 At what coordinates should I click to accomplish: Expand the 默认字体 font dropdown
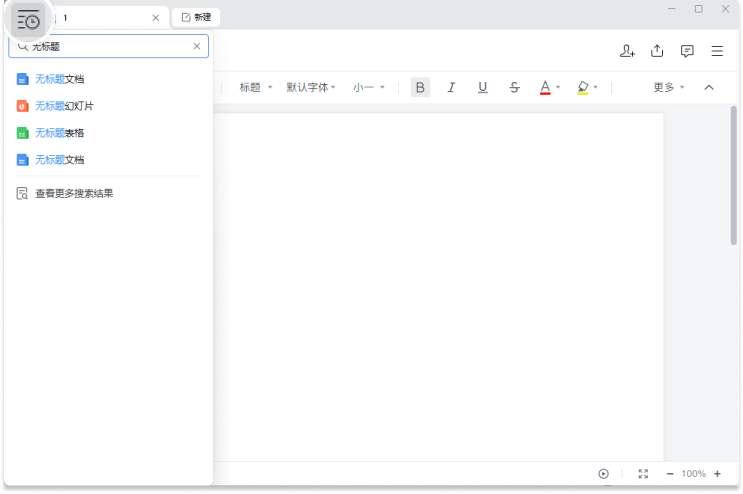tap(311, 87)
